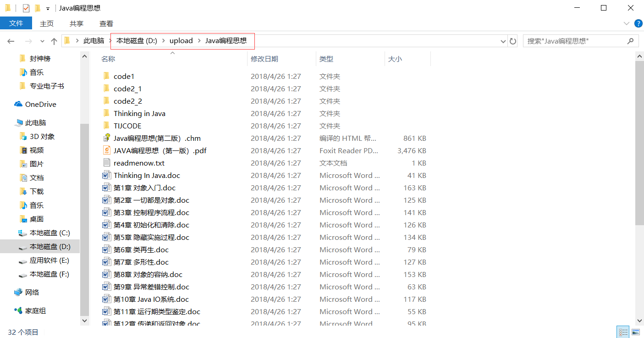
Task: Expand the ribbon with the chevron
Action: pyautogui.click(x=627, y=23)
